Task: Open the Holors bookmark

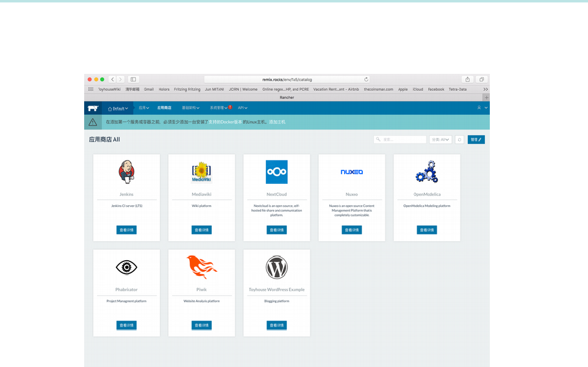Action: [x=164, y=89]
